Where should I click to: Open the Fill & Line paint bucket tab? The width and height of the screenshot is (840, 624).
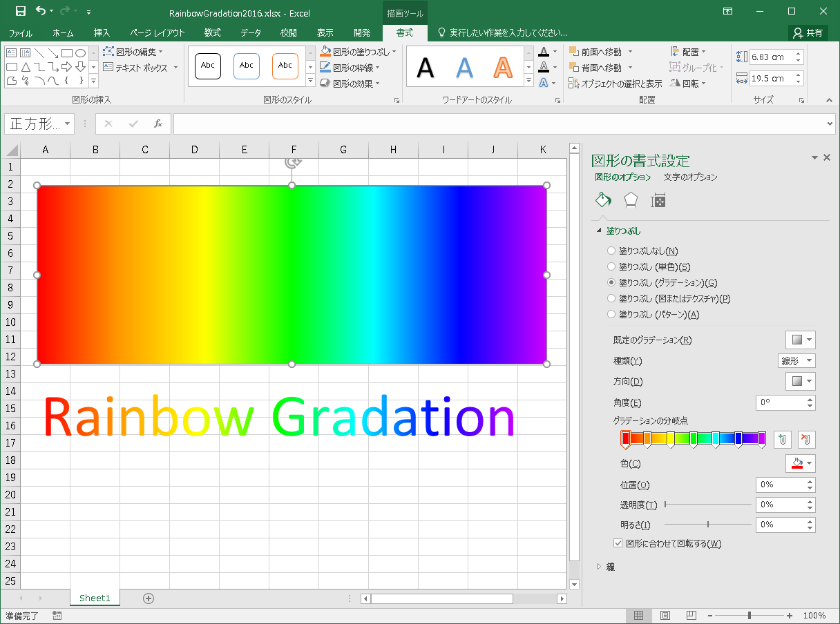(x=603, y=200)
